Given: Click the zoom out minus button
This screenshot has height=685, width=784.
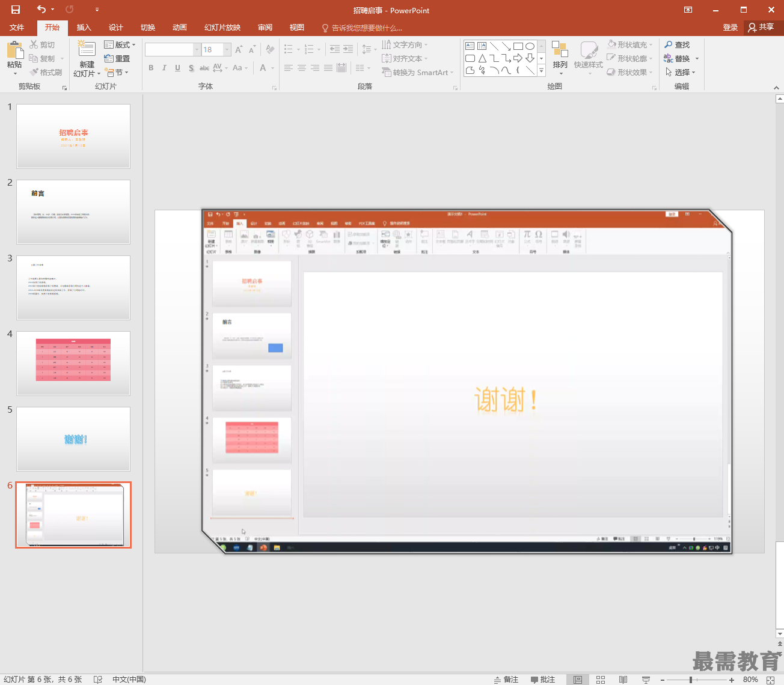Looking at the screenshot, I should pos(662,680).
